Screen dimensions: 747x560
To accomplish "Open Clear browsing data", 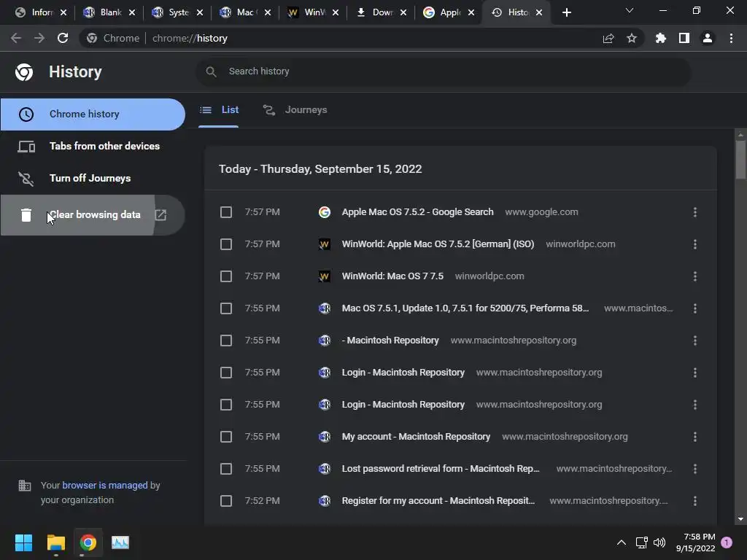I will [x=93, y=215].
